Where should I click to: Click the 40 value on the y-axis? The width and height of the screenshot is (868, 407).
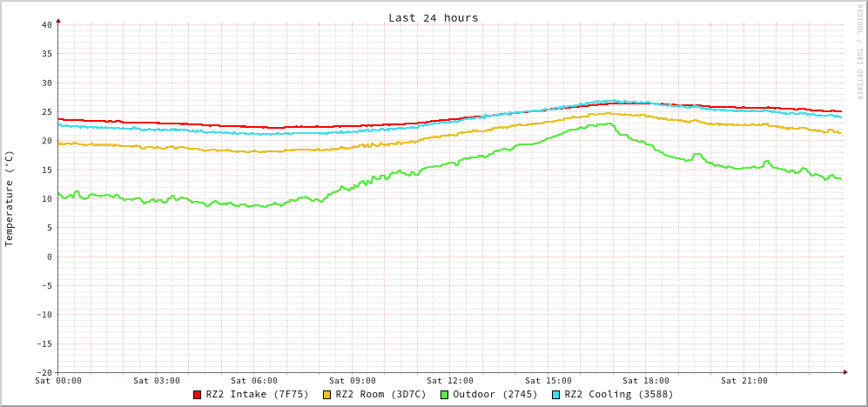pos(46,24)
